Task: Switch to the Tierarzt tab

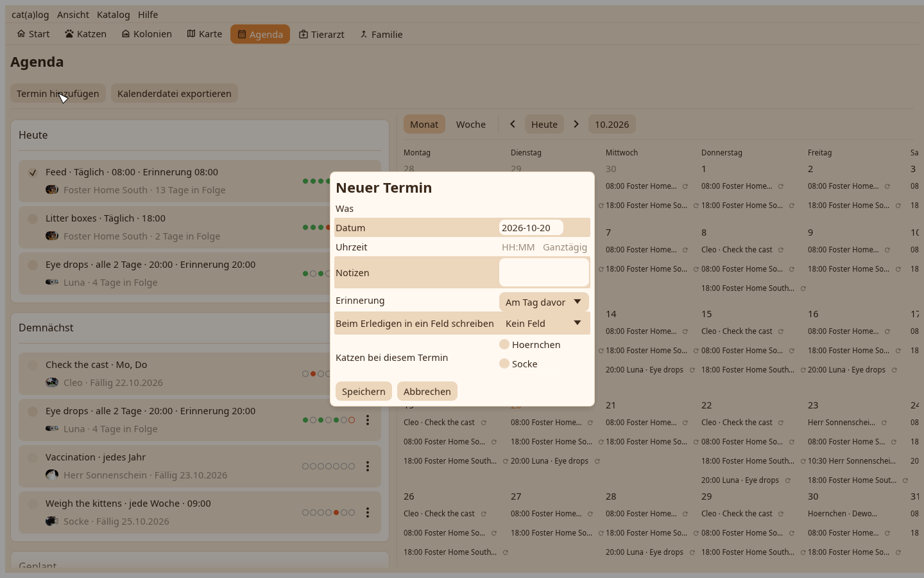Action: point(321,34)
